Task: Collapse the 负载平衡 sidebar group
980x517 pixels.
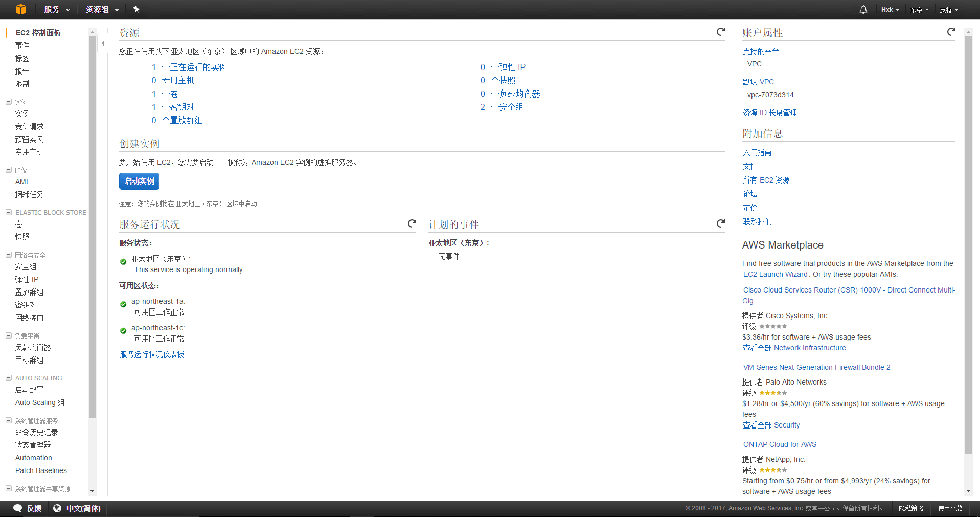Action: (x=9, y=335)
